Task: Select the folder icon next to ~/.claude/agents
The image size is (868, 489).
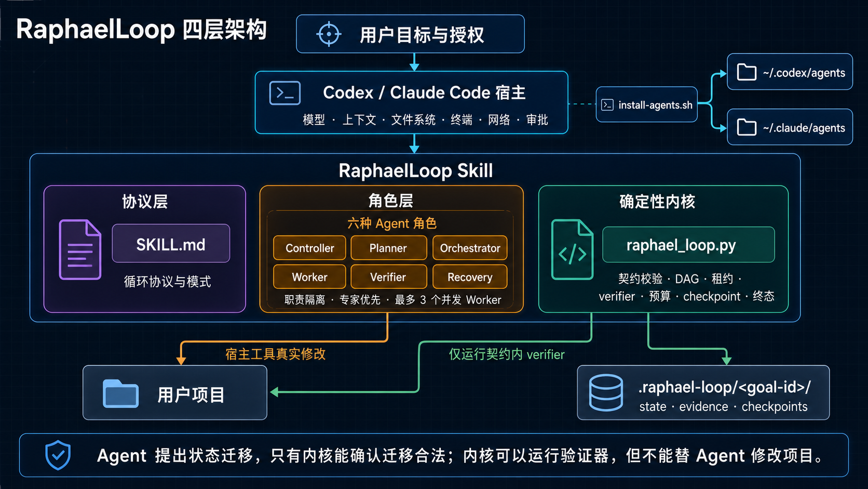Action: (747, 127)
